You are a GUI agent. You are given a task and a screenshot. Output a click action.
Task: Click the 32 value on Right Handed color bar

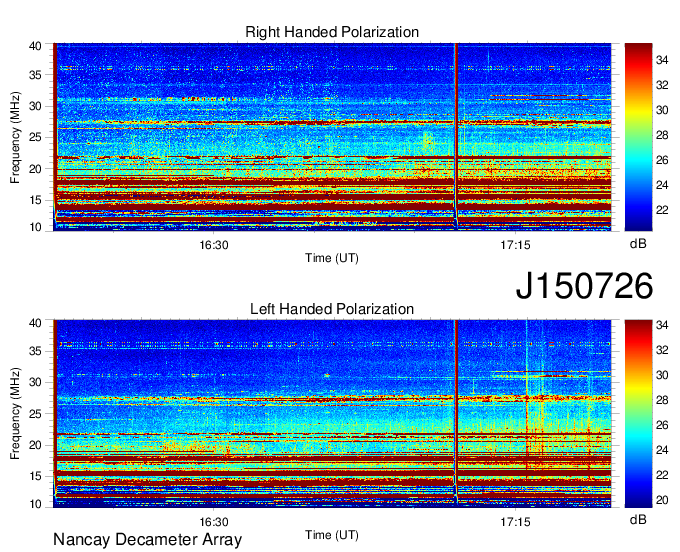click(x=662, y=85)
